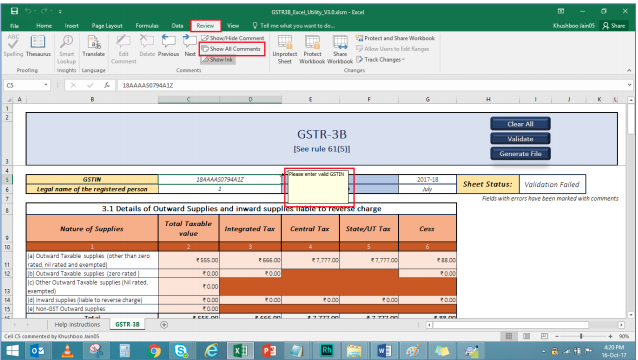Switch to Page Break Preview
This screenshot has width=638, height=360.
(544, 336)
